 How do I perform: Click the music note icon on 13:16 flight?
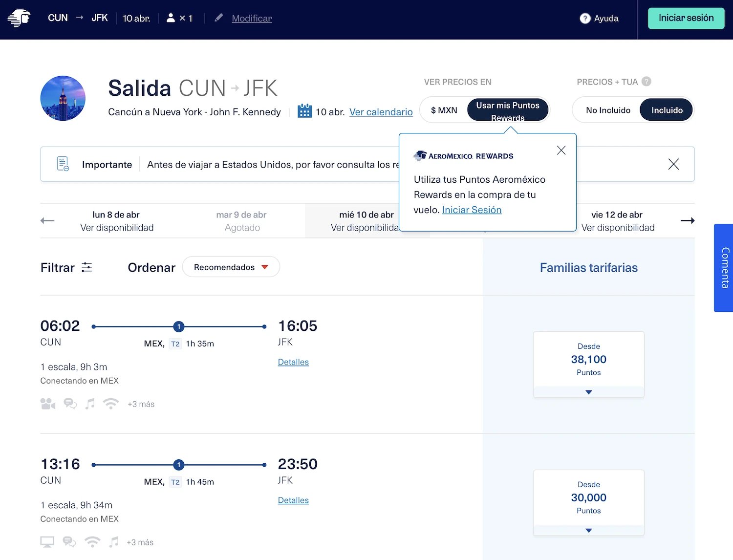tap(114, 542)
